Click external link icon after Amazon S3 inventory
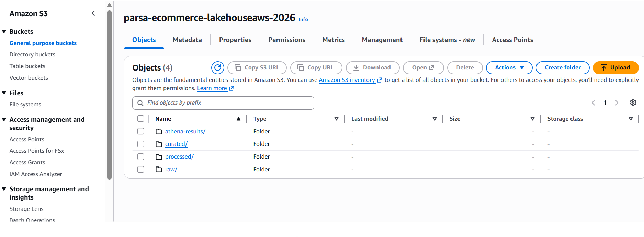Viewport: 644px width, 237px height. point(380,80)
